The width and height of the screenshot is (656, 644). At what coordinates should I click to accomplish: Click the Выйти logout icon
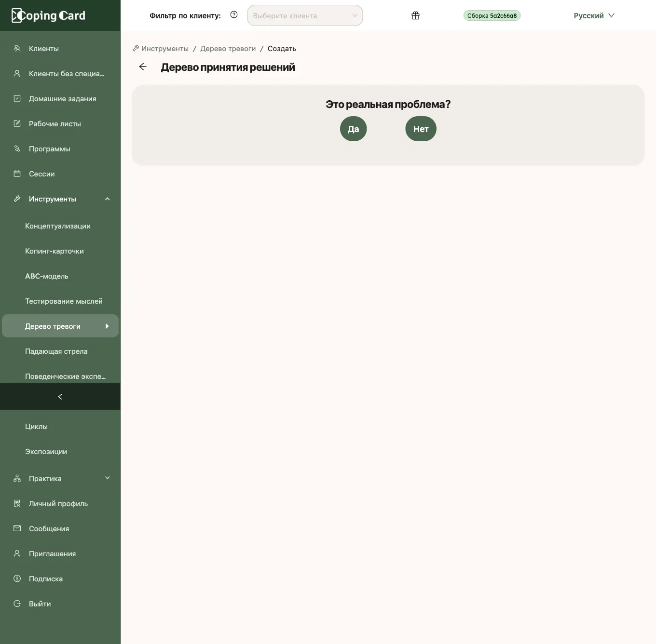(x=17, y=604)
